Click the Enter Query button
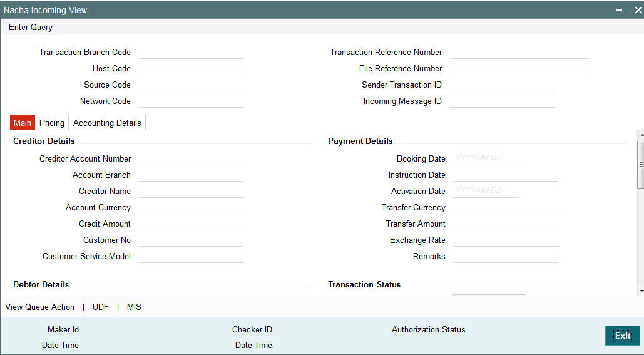Viewport: 644px width, 355px height. click(31, 27)
